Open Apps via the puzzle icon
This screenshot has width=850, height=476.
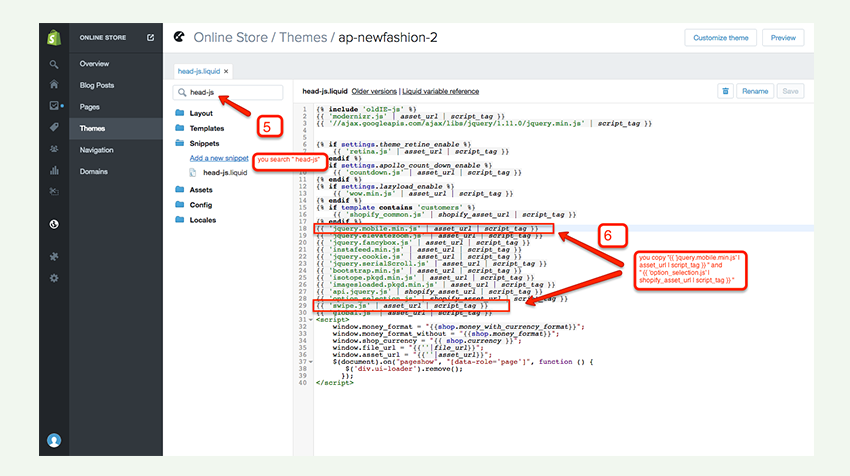54,256
